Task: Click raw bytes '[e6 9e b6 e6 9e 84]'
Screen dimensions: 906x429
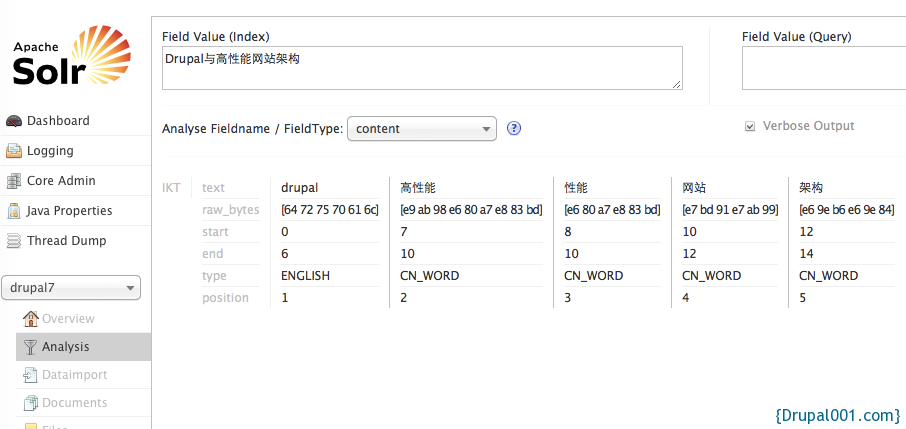Action: [847, 210]
